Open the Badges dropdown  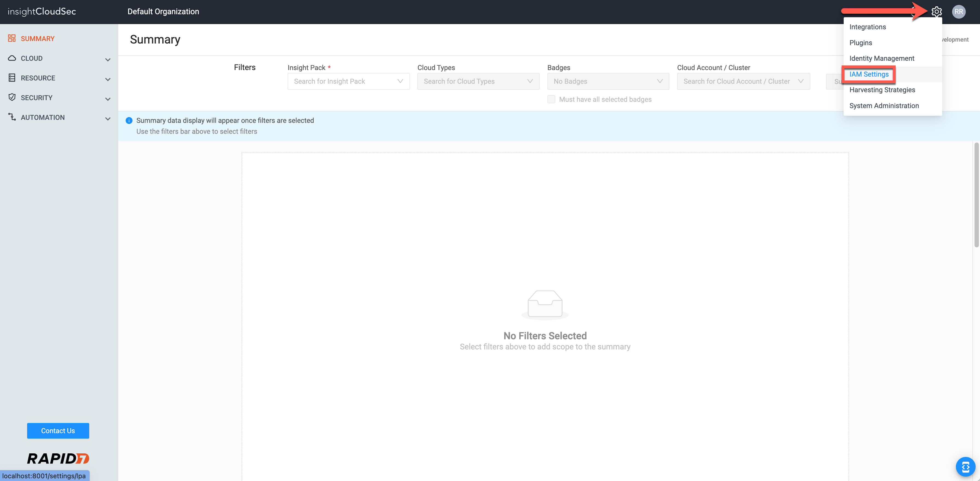pyautogui.click(x=607, y=81)
